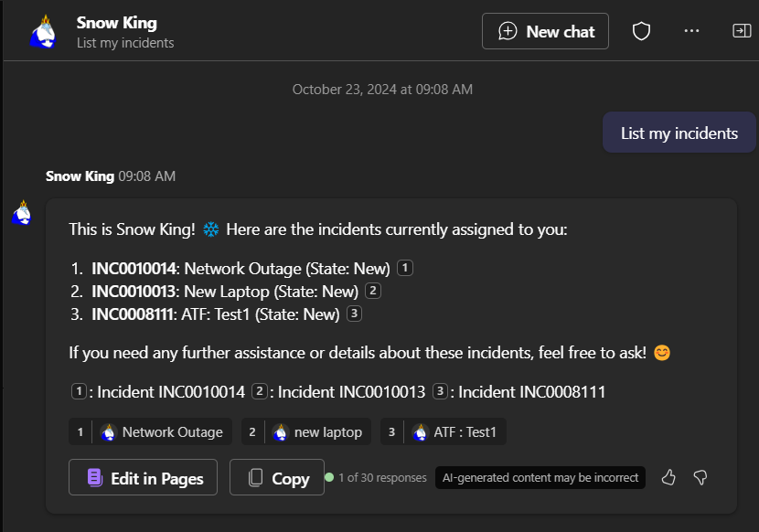Click the Snow King avatar beside the message

[x=22, y=213]
